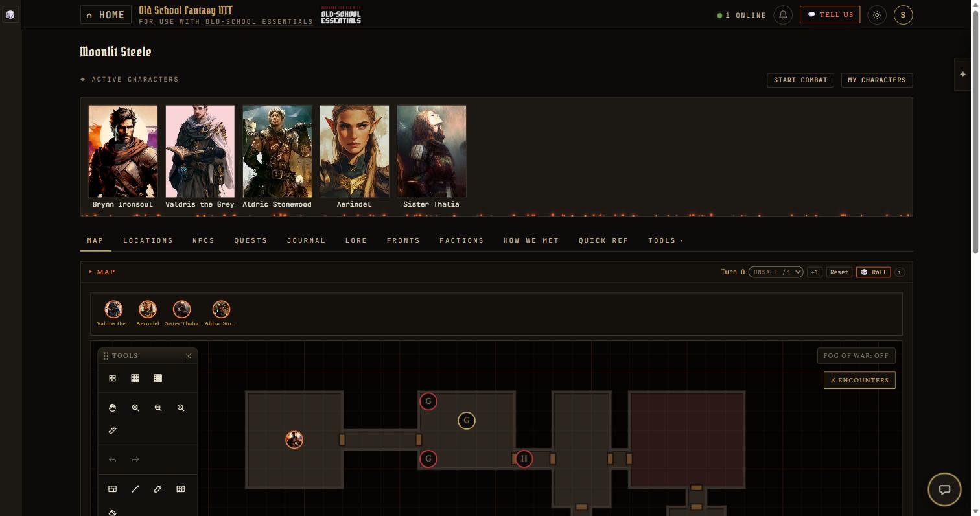Click Start Combat
This screenshot has height=516, width=980.
800,80
